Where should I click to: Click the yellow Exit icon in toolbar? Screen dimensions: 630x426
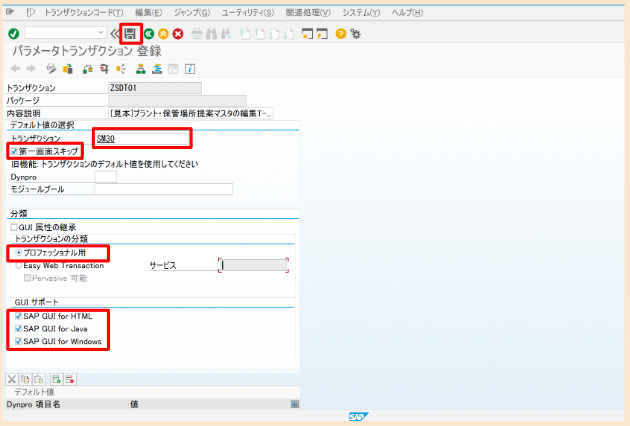tap(163, 33)
